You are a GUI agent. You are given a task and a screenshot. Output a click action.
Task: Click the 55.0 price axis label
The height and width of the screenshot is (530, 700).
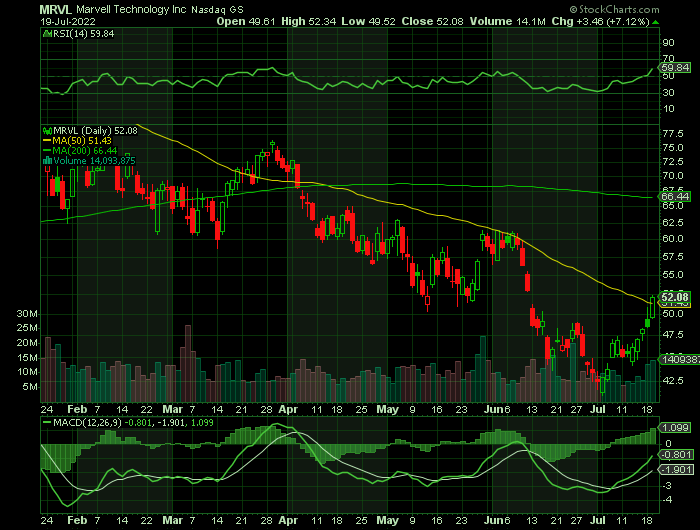(x=673, y=275)
